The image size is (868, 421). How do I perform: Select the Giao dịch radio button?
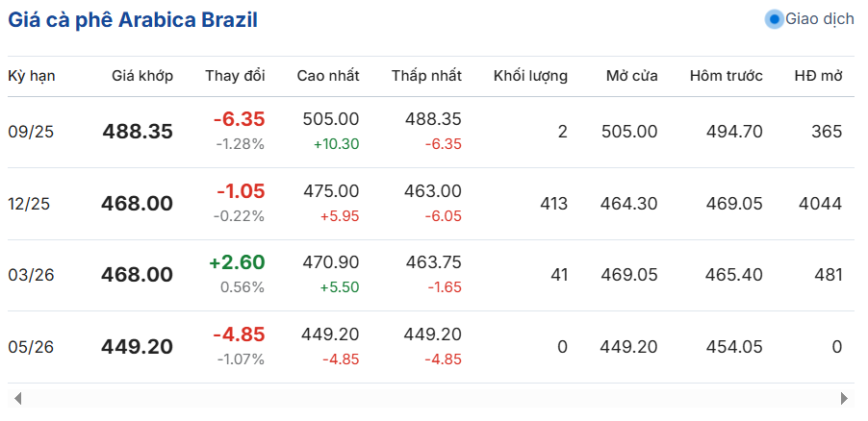(774, 19)
